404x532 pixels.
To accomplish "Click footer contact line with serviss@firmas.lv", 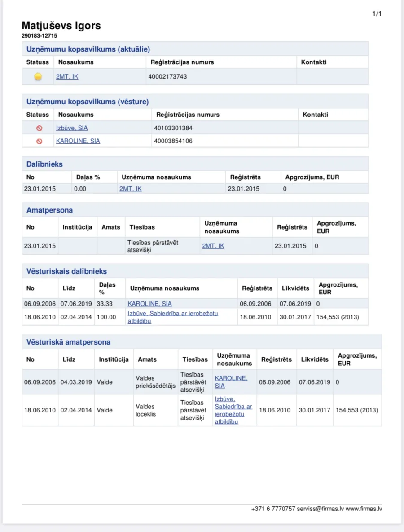I will click(x=316, y=509).
